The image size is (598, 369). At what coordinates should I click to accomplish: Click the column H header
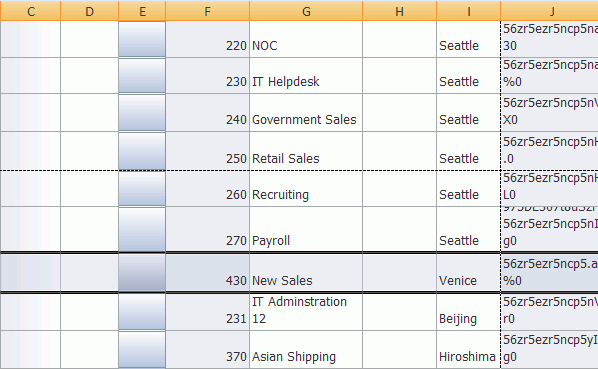click(x=399, y=11)
